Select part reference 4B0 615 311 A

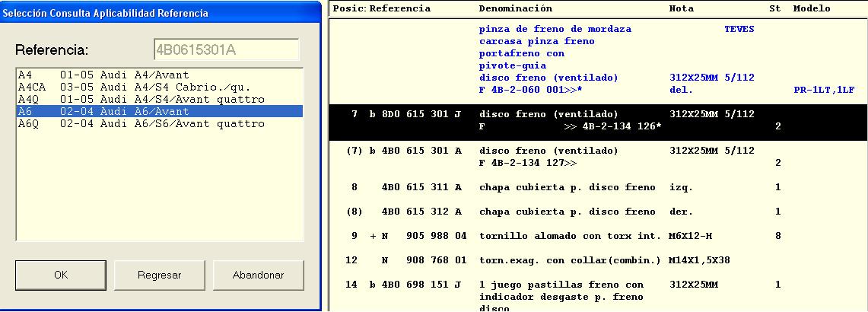421,187
